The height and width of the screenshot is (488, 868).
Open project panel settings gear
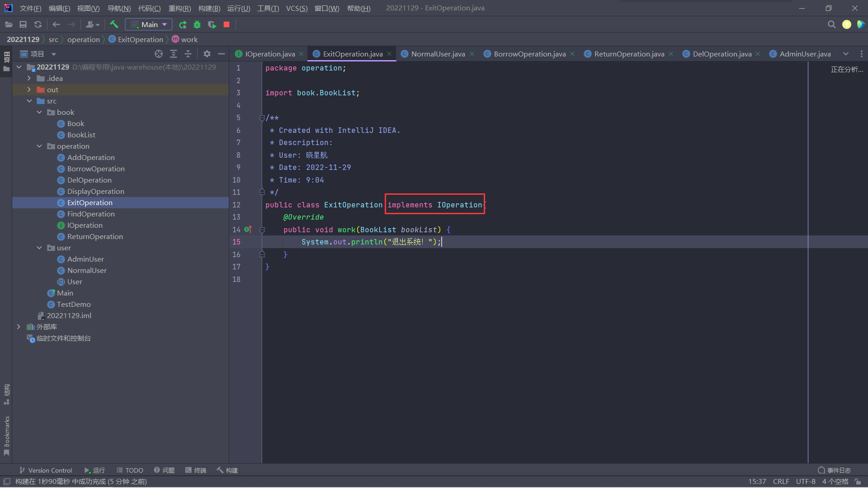point(207,54)
